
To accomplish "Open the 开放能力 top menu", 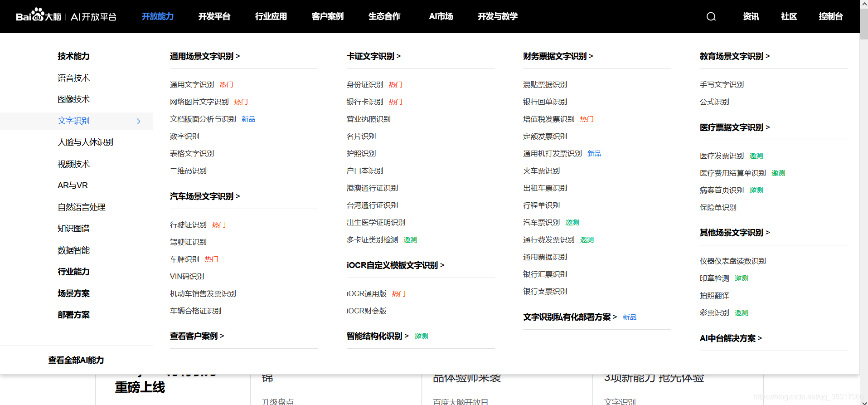I will pyautogui.click(x=157, y=16).
